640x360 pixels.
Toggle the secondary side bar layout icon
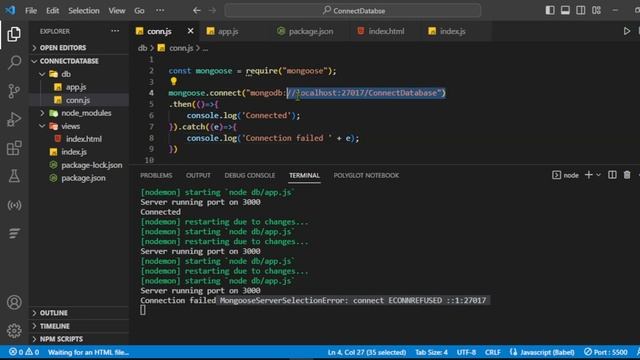(581, 11)
